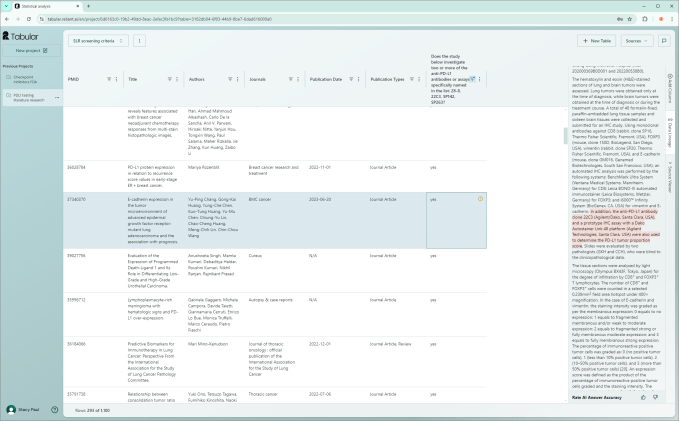Expand the Sherry Pixel account menu
The image size is (679, 421).
30,409
